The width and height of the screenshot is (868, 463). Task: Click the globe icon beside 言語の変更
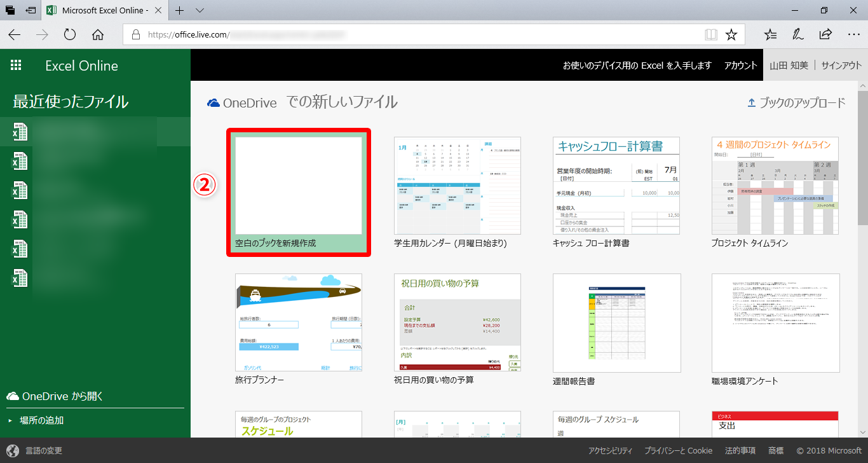13,451
